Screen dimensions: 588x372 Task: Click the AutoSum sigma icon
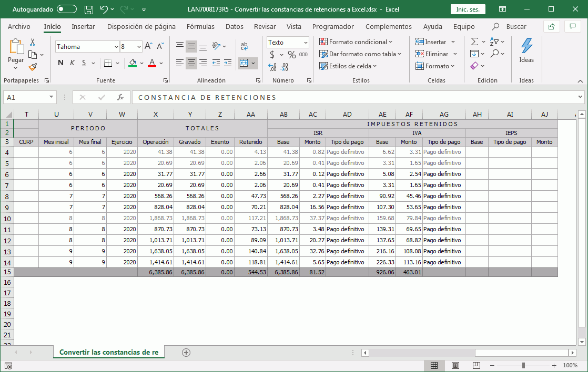tap(474, 42)
